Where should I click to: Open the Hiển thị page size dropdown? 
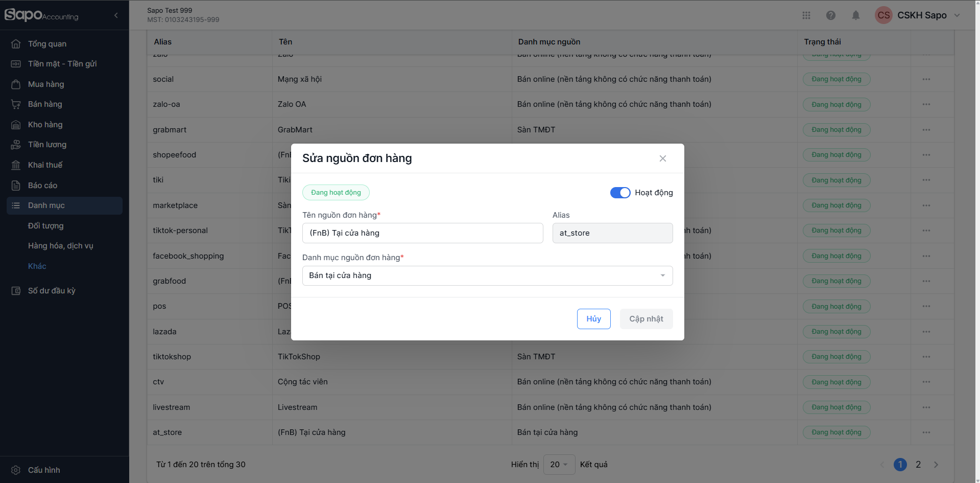[559, 465]
